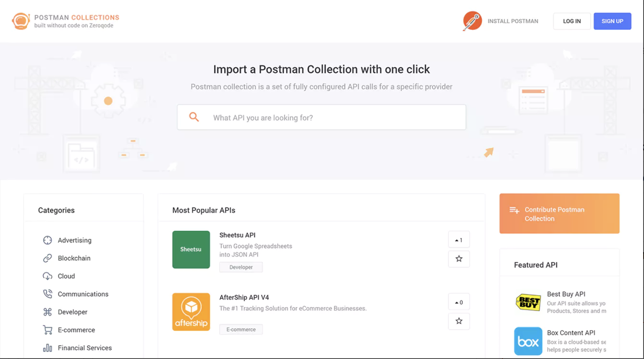The image size is (644, 359).
Task: Open the Box Content API title
Action: coord(571,333)
